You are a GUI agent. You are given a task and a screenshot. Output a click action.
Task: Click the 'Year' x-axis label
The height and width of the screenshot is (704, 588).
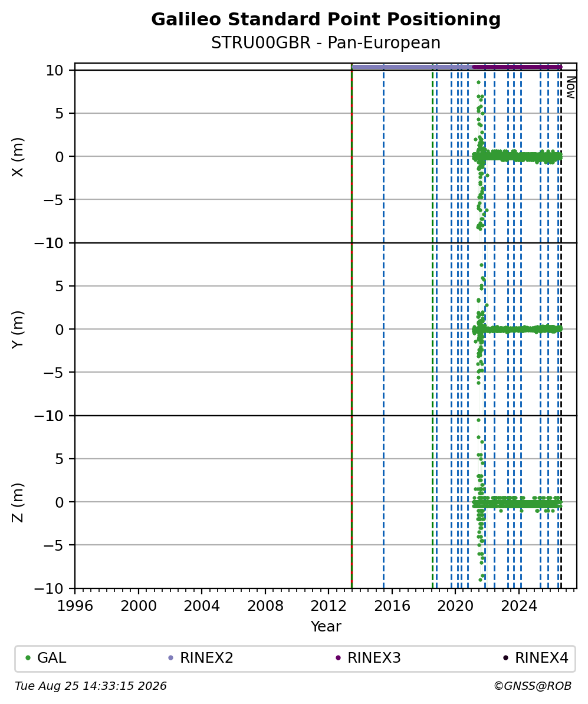(326, 626)
